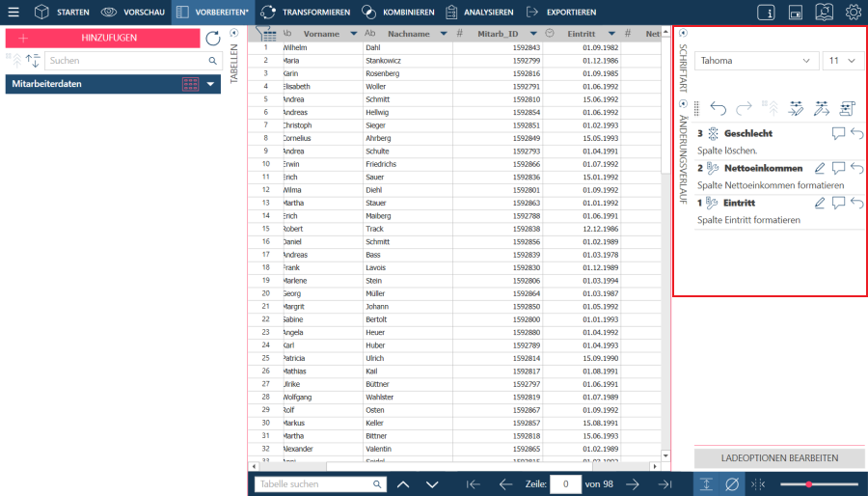Collapse the Änderungsverlauf panel arrow
The width and height of the screenshot is (868, 496).
[x=683, y=103]
